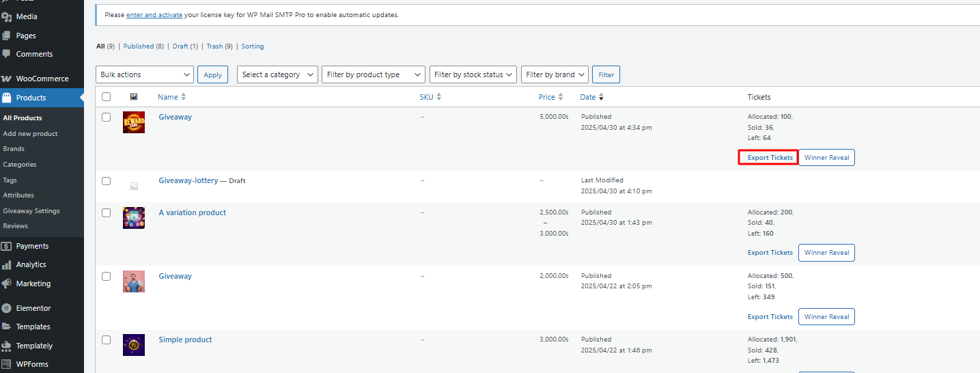Expand Filter by product type dropdown
Screen dimensions: 980x373
tap(373, 74)
